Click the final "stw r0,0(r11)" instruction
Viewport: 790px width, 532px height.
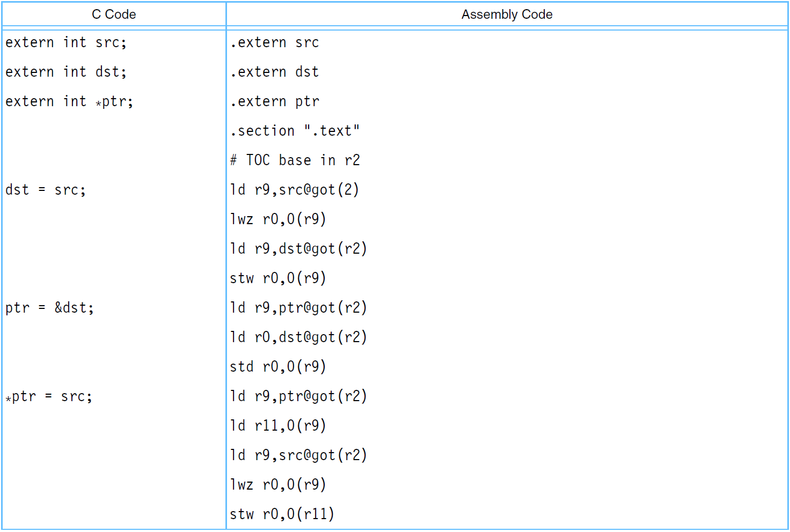[x=282, y=514]
